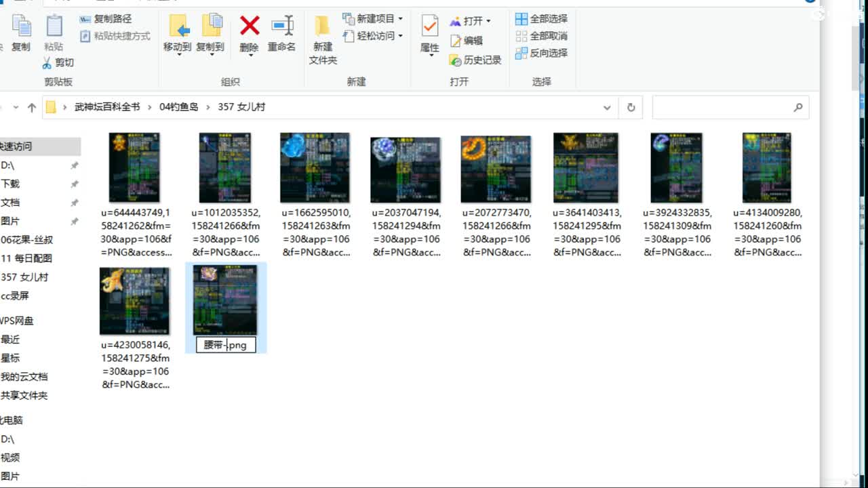The width and height of the screenshot is (868, 488).
Task: Click 全部选择 (Select all) in ribbon
Action: click(541, 19)
